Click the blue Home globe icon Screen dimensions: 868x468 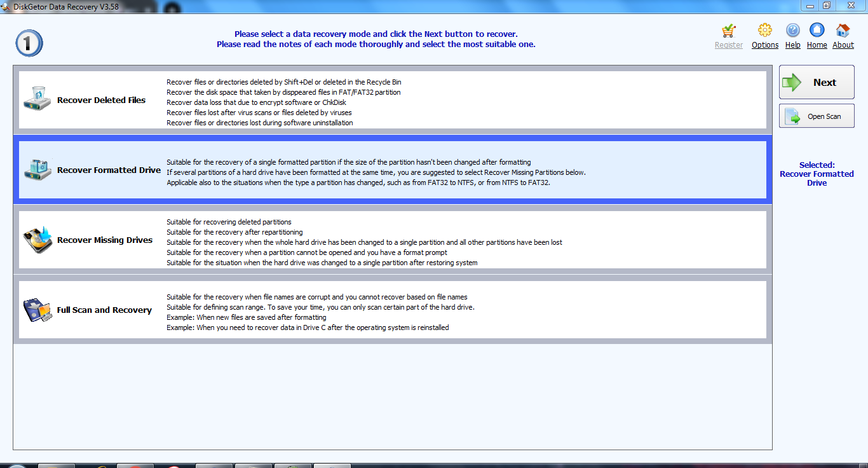(x=817, y=30)
